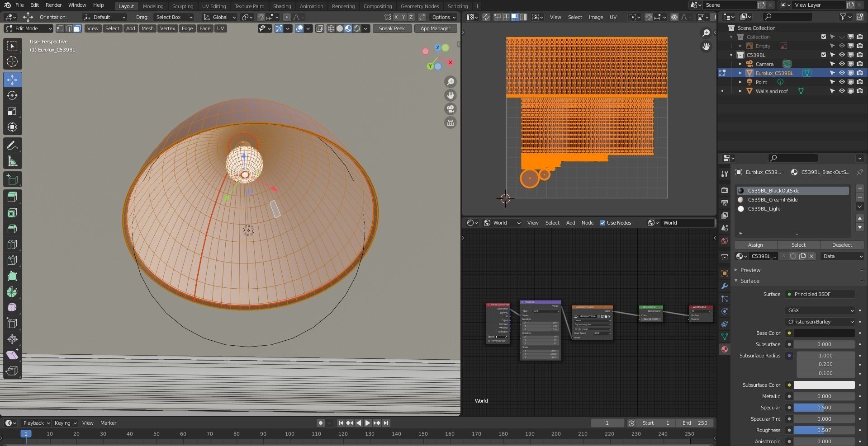Activate the Annotate pencil tool
Screen dimensions: 868x446
click(x=12, y=146)
